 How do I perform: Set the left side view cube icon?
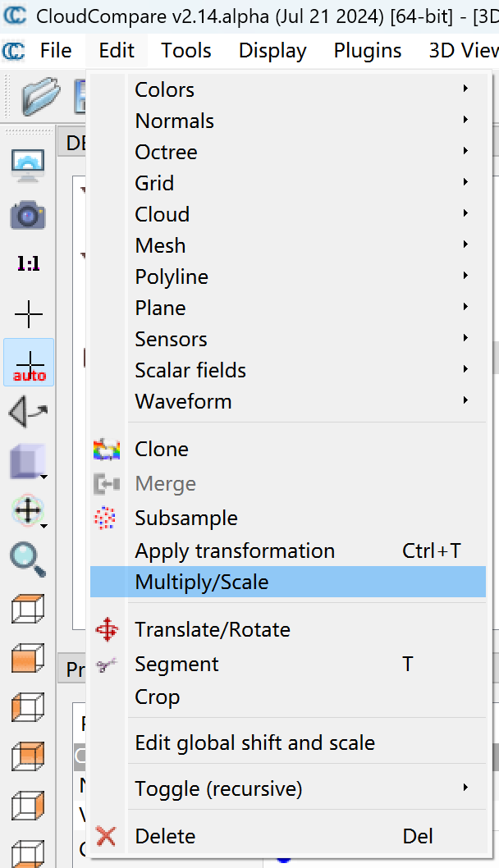(x=28, y=707)
